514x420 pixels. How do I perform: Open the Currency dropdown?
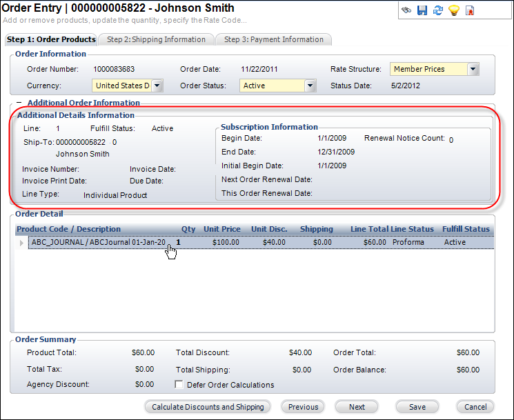pos(157,86)
